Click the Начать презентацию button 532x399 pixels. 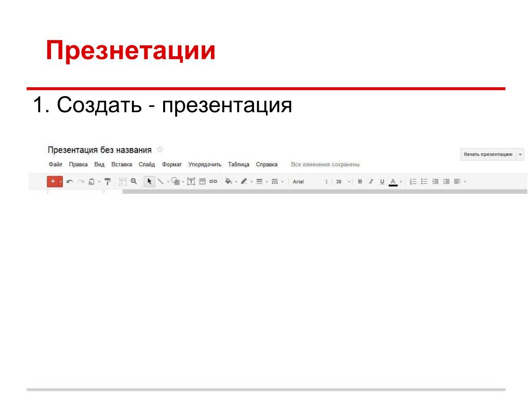pos(488,154)
